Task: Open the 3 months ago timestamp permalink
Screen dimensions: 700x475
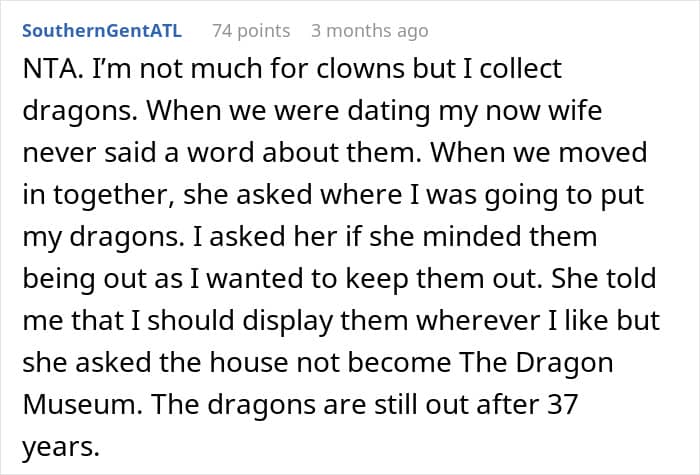Action: pyautogui.click(x=370, y=31)
